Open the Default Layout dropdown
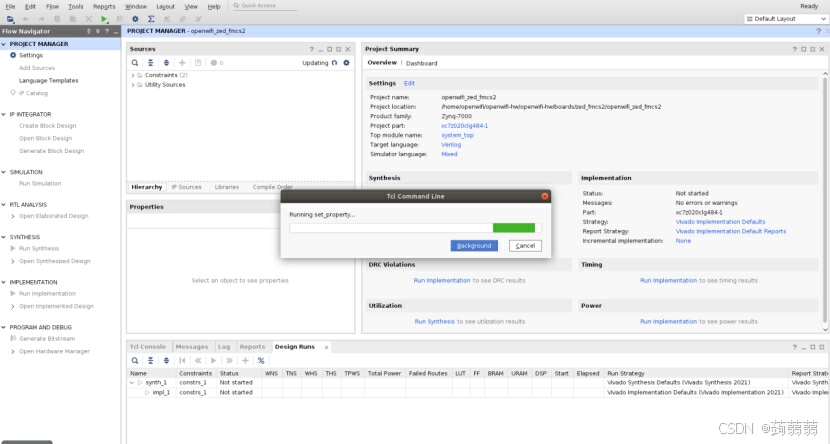830x444 pixels. (x=786, y=19)
